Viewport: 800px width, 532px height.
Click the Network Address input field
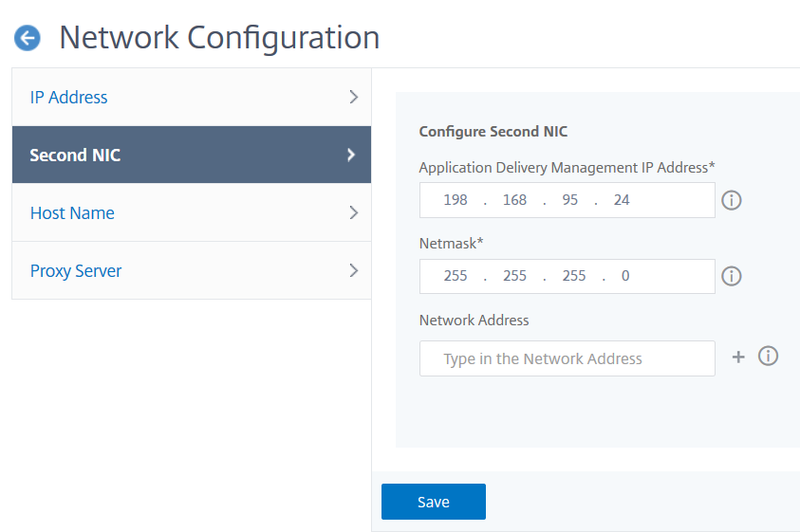(x=567, y=358)
